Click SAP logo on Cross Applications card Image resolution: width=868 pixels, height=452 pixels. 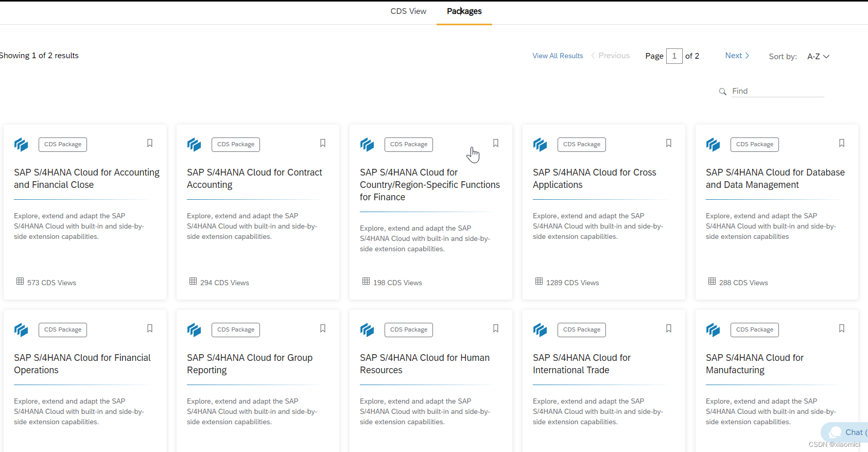540,145
